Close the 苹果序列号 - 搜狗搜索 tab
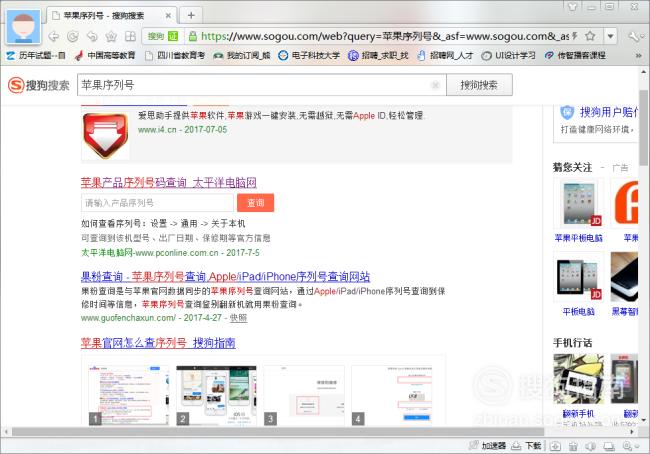 tap(168, 16)
